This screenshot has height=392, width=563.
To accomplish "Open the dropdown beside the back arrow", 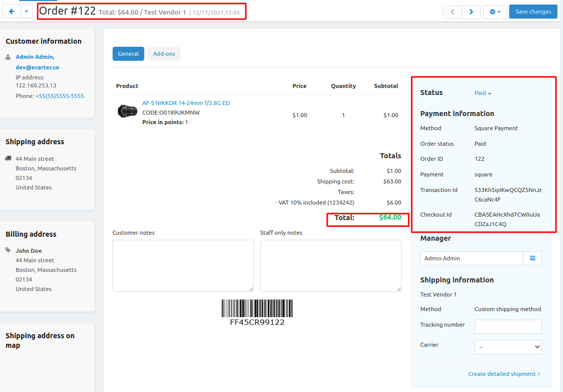I will (x=27, y=12).
